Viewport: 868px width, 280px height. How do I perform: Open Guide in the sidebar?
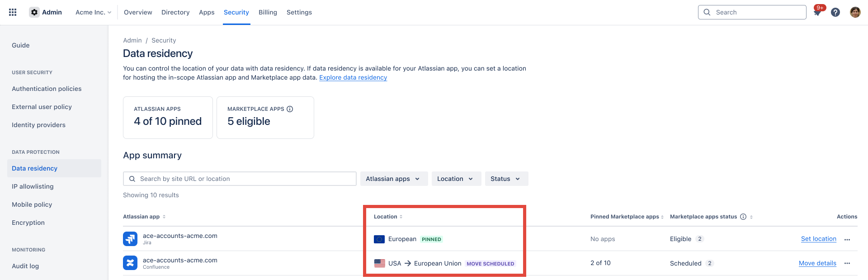click(x=21, y=45)
